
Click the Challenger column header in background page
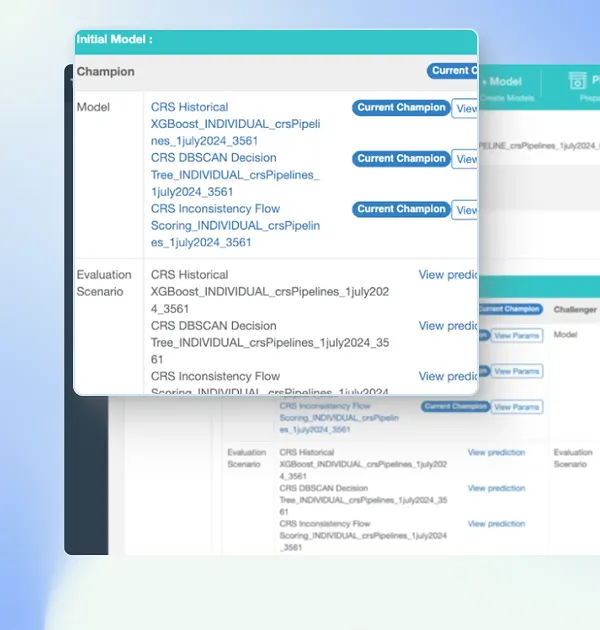coord(575,309)
